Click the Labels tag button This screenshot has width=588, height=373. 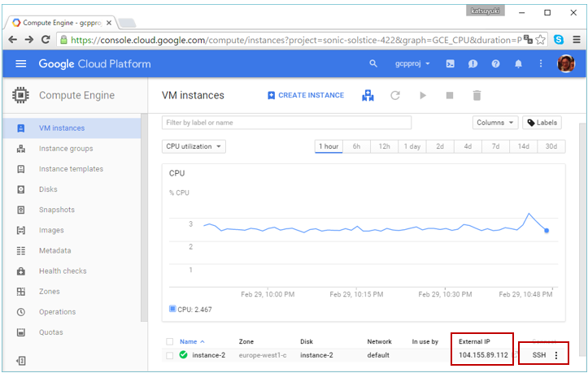click(542, 123)
